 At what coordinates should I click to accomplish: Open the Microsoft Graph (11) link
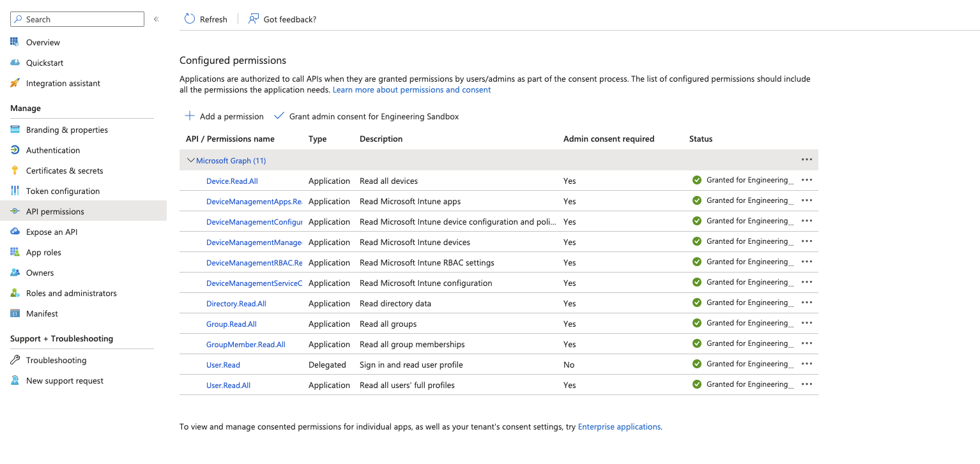[231, 161]
